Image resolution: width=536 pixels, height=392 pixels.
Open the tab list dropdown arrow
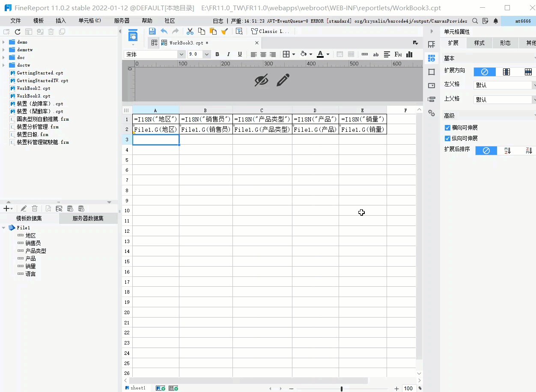415,43
